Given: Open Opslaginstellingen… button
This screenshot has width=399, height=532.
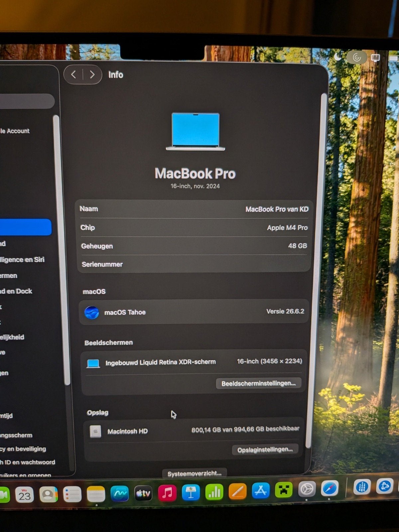Looking at the screenshot, I should (x=265, y=450).
